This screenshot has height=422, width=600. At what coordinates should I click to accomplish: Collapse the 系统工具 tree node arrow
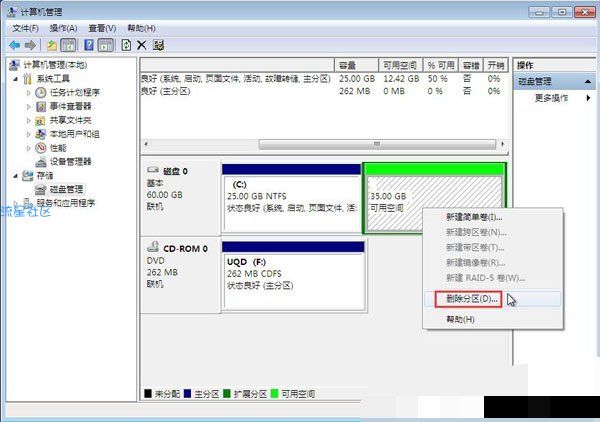click(x=16, y=79)
